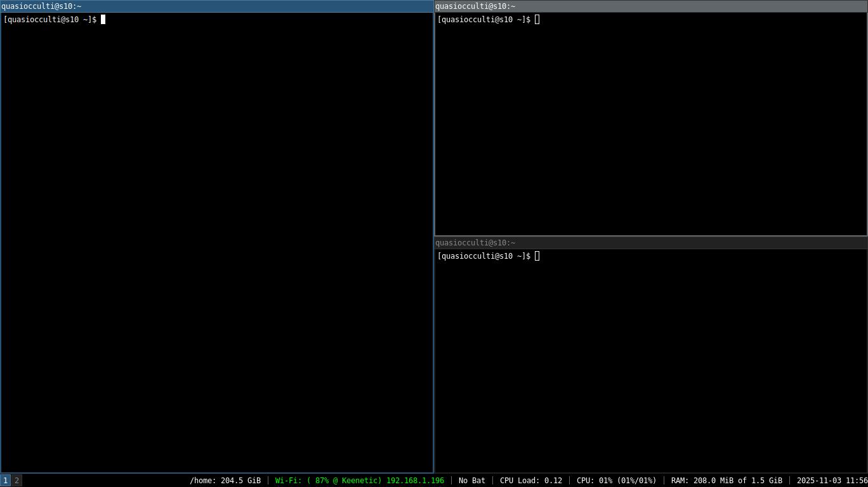Click the Wi-Fi Keenetic status block

pyautogui.click(x=360, y=481)
